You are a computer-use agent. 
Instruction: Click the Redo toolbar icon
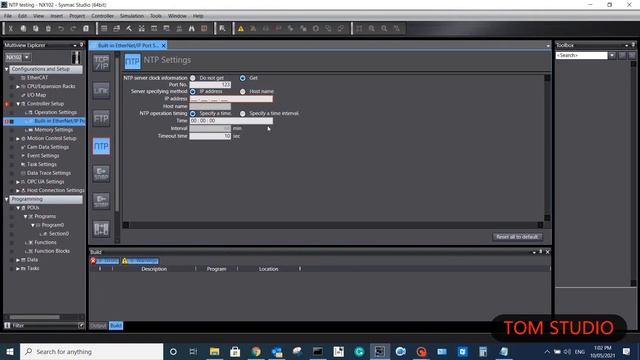(x=73, y=29)
